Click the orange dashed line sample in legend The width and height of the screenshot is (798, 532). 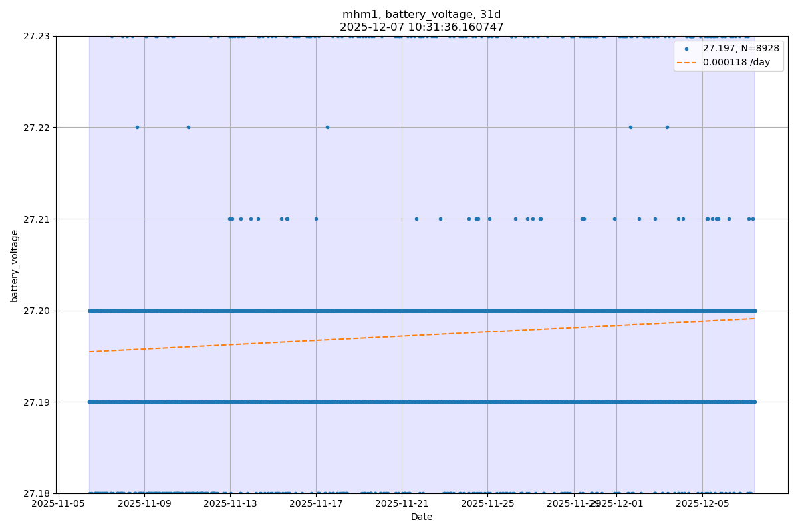[x=687, y=63]
